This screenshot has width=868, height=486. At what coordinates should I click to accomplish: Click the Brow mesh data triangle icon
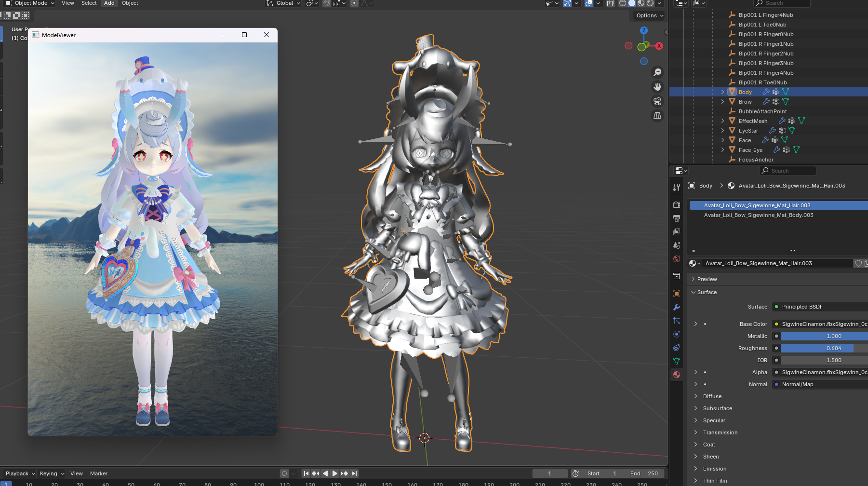point(786,101)
